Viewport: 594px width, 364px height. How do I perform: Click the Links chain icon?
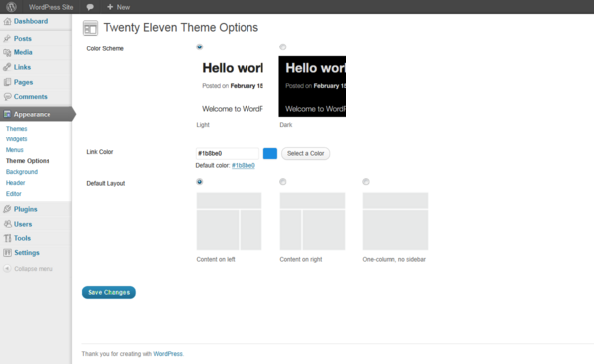pyautogui.click(x=7, y=67)
